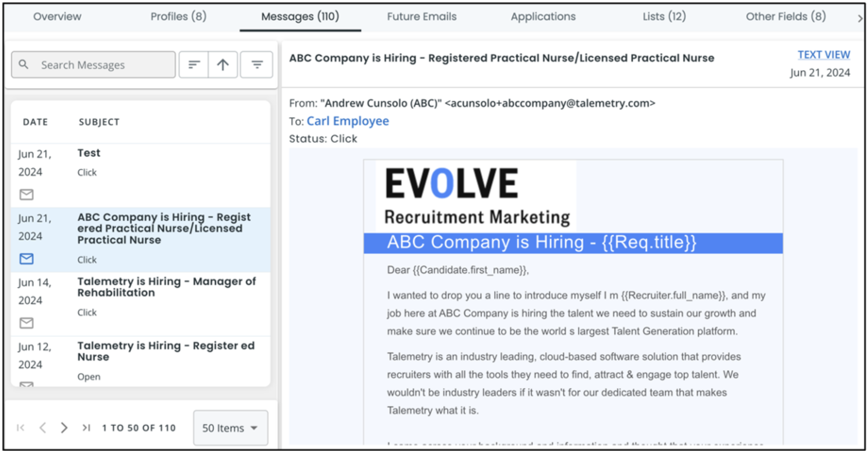Open Carl Employee recipient link
Image resolution: width=868 pixels, height=454 pixels.
coord(348,121)
